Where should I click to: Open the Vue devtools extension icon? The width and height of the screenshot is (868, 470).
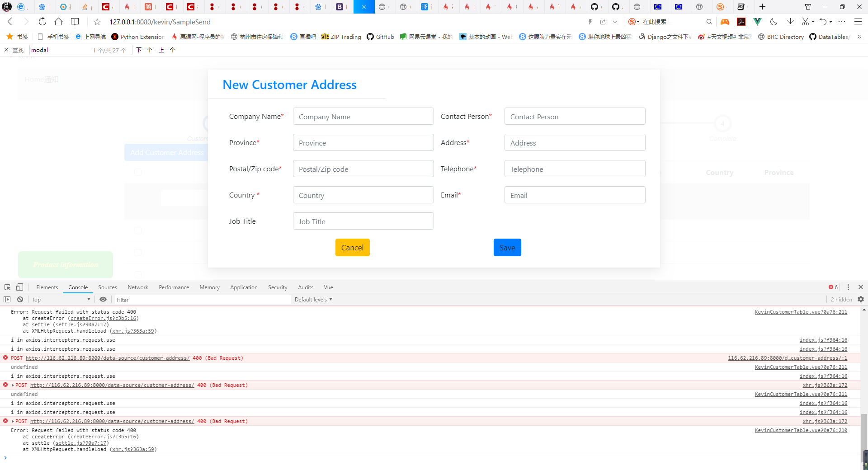(x=757, y=22)
